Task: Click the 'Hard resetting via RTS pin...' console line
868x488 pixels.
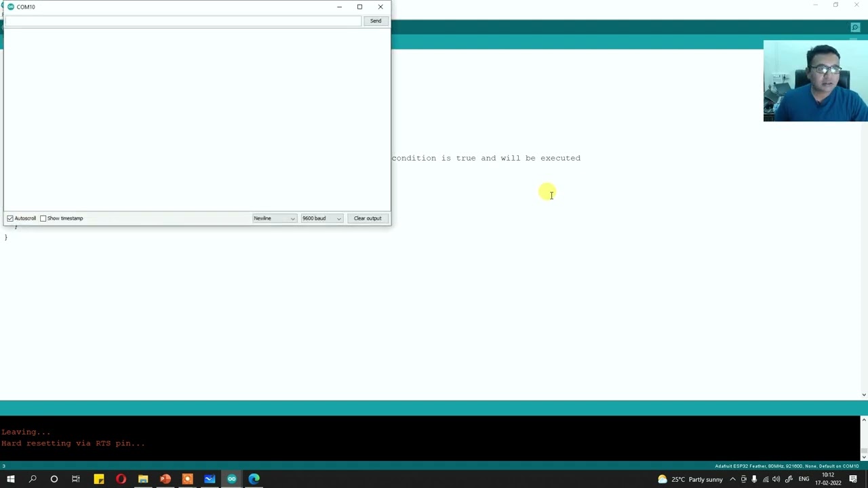Action: tap(73, 443)
